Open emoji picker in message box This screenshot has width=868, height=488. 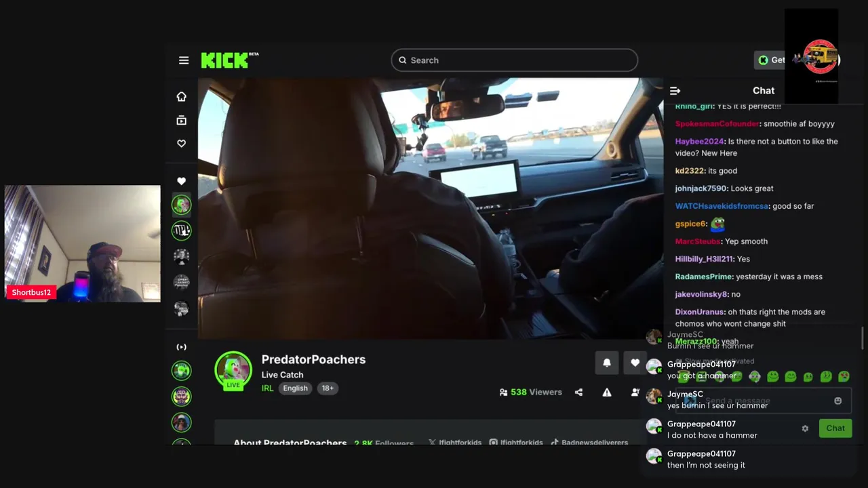pos(837,401)
